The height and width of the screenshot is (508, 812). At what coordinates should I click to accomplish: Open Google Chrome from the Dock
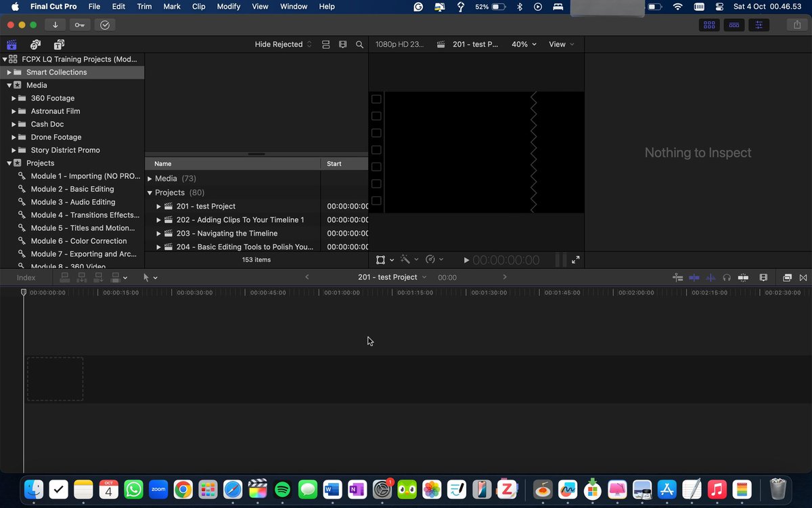pos(183,488)
